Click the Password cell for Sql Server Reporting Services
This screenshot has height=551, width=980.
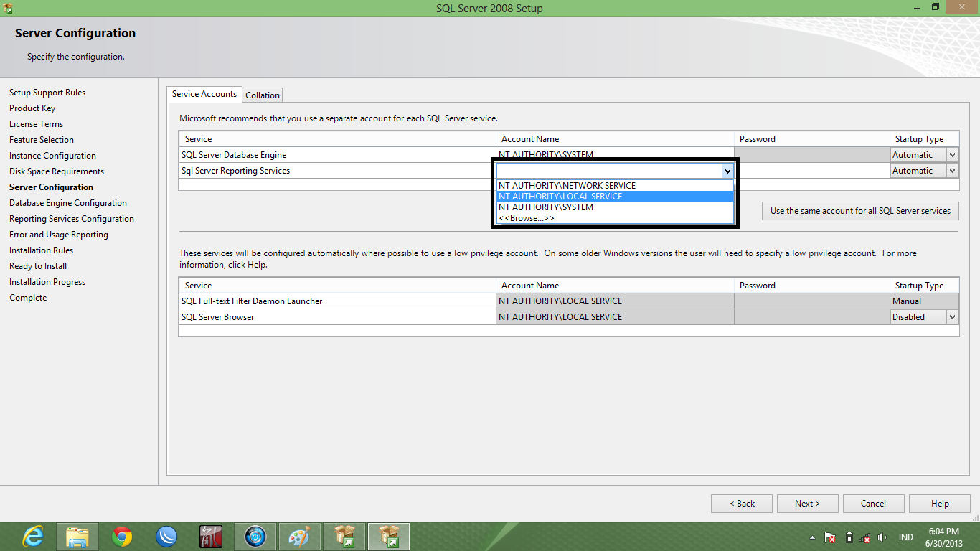pyautogui.click(x=812, y=171)
